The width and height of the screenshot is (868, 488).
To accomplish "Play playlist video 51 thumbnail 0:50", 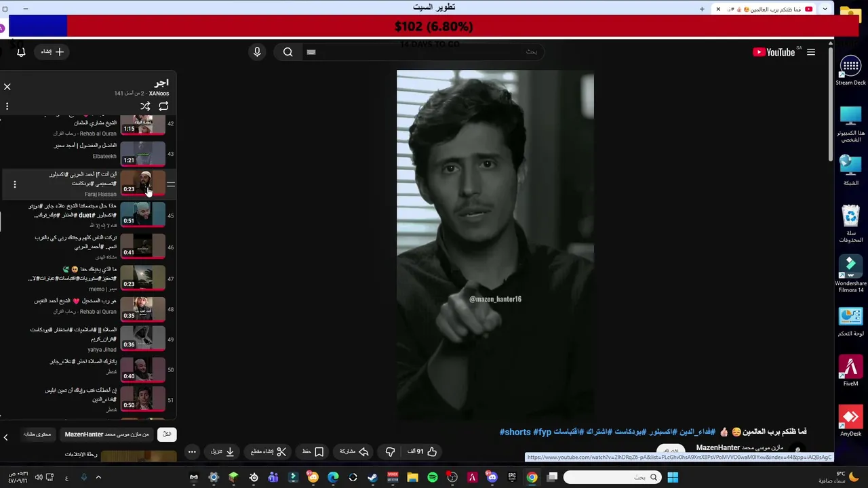I will point(143,399).
